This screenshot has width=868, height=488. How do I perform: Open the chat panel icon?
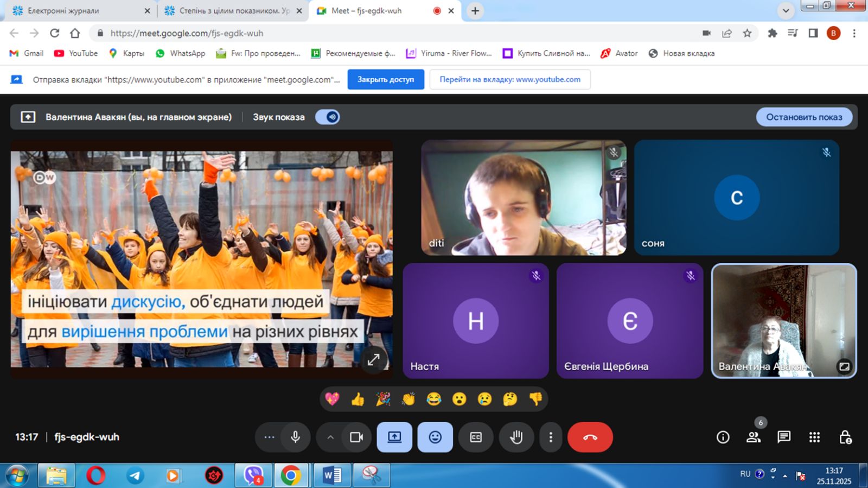[x=783, y=437]
